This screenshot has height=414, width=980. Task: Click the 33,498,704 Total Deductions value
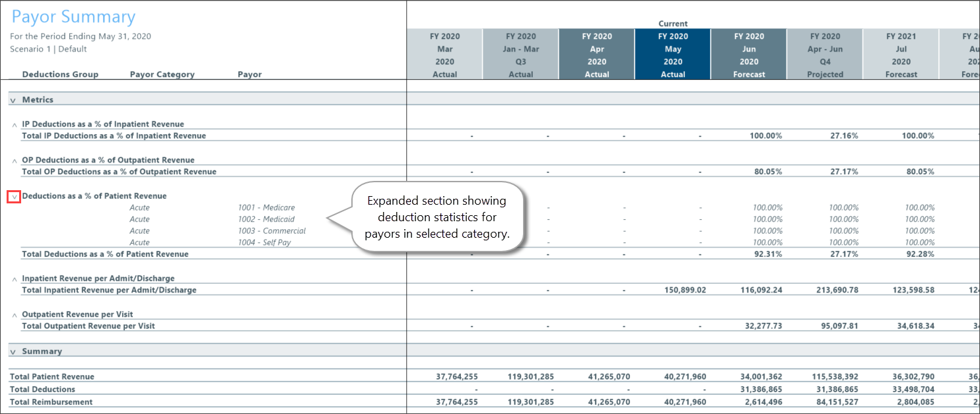(913, 390)
